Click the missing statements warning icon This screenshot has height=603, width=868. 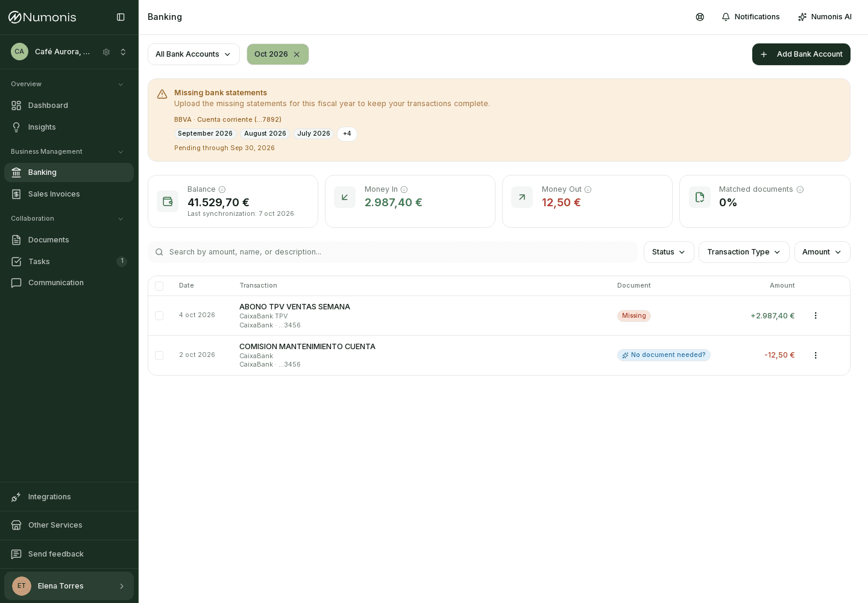[162, 94]
